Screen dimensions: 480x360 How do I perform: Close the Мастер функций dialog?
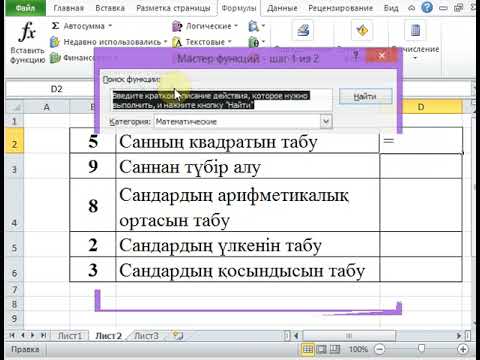pos(382,56)
